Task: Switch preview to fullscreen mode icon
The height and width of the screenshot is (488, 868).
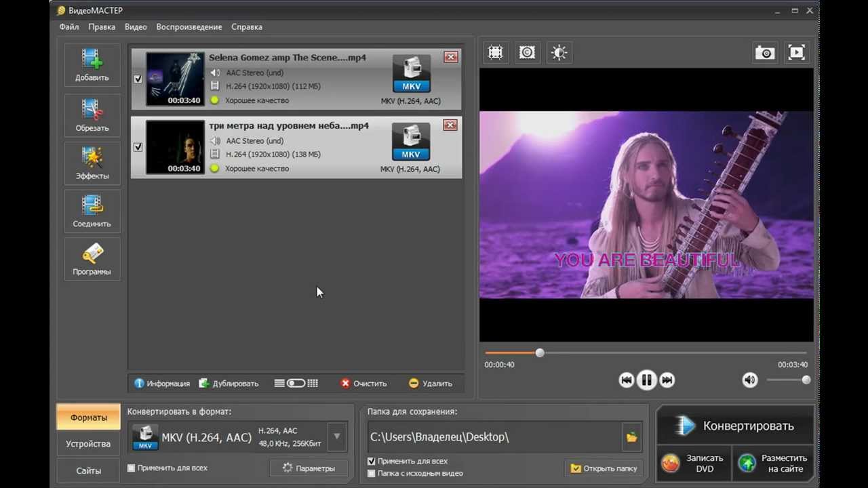Action: (x=796, y=53)
